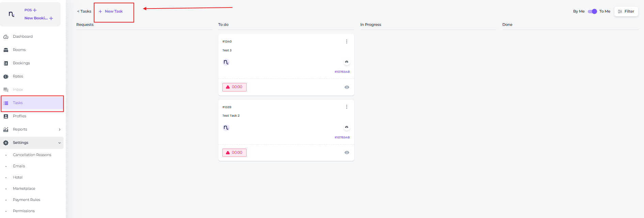The width and height of the screenshot is (644, 218).
Task: Click the Profiles person icon
Action: (x=6, y=116)
